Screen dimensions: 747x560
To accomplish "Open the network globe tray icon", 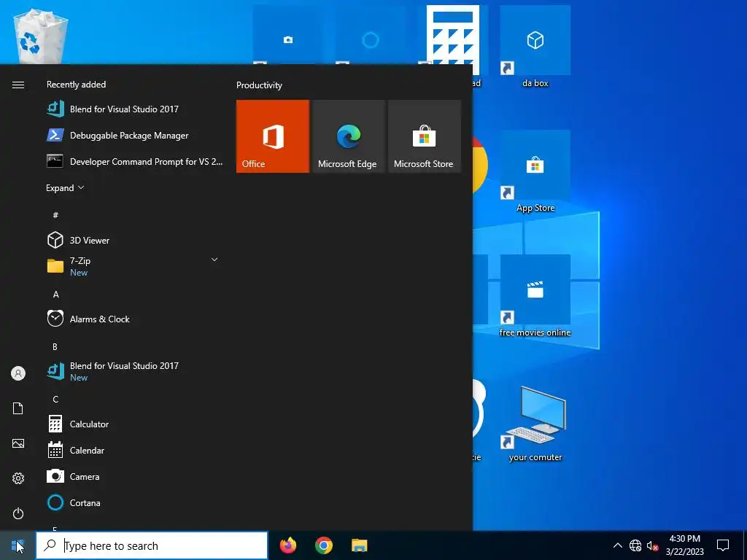I will pos(635,545).
